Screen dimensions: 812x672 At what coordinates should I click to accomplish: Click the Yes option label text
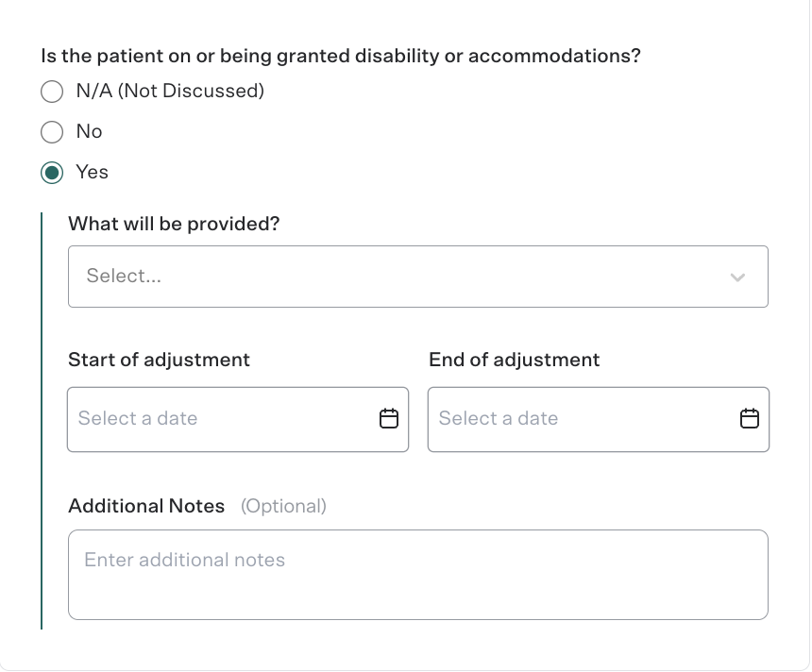pyautogui.click(x=93, y=172)
